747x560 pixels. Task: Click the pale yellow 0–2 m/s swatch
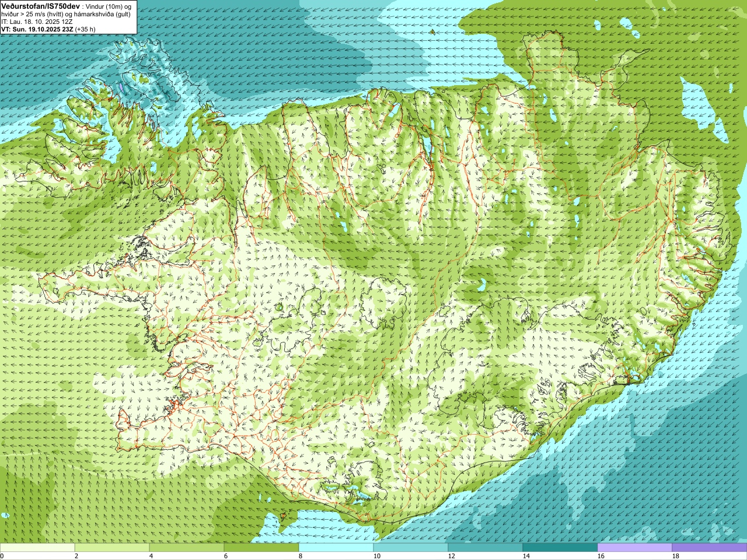[x=37, y=548]
